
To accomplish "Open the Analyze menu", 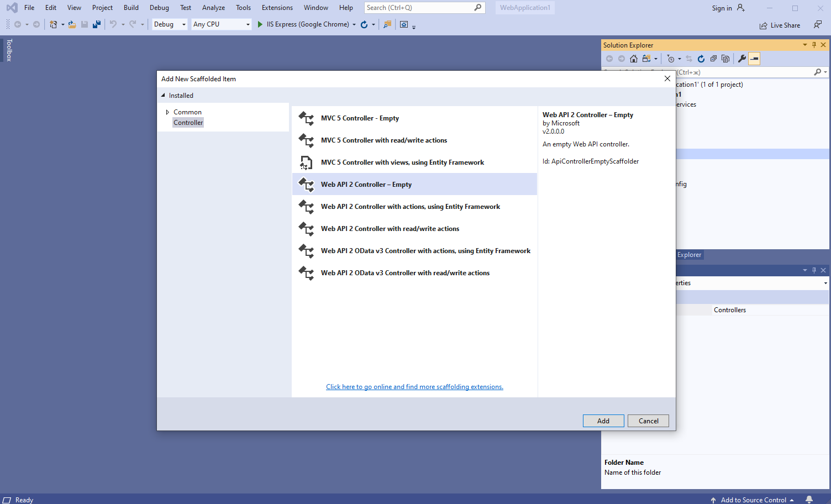I will 213,8.
